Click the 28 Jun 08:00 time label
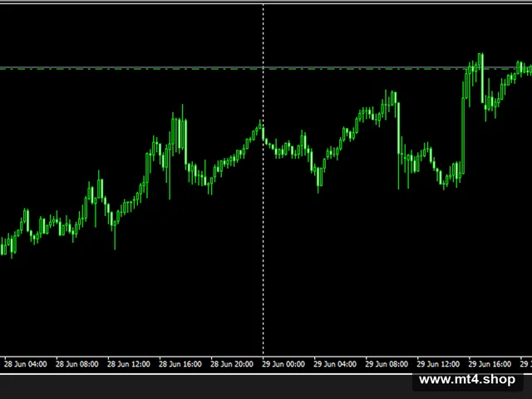 click(77, 364)
